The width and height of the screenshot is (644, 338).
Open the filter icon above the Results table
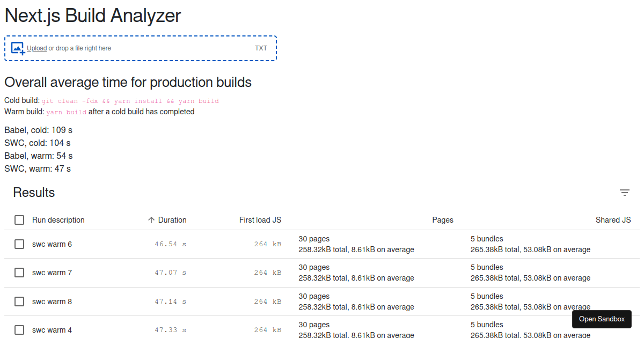click(624, 192)
